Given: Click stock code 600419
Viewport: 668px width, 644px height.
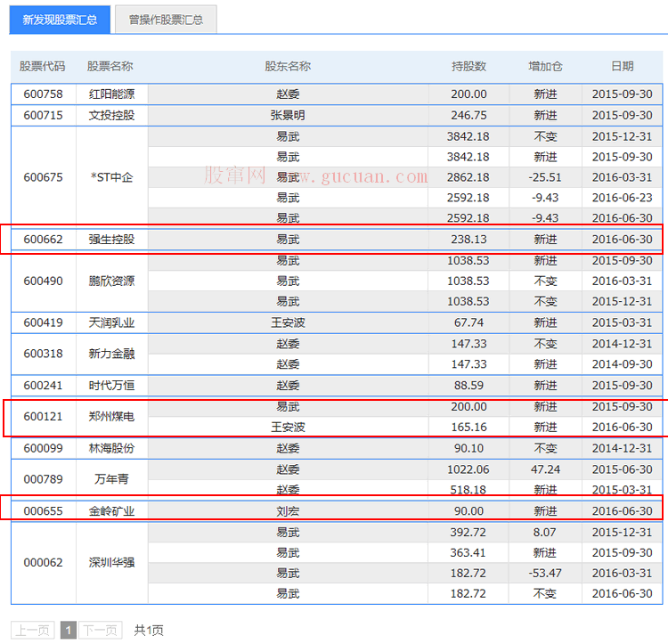Looking at the screenshot, I should 43,322.
